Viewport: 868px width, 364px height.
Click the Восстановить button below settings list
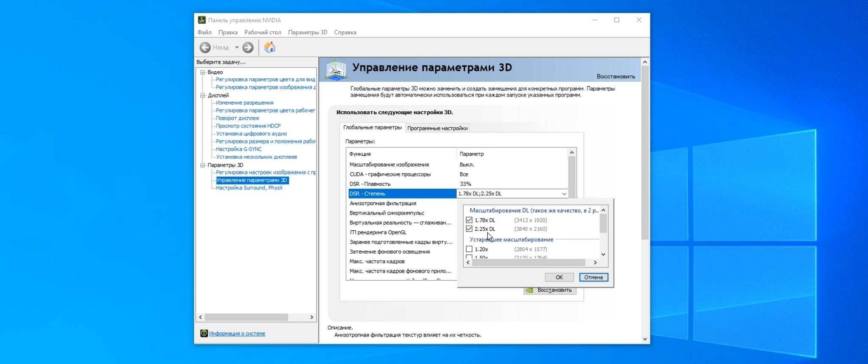(x=550, y=290)
